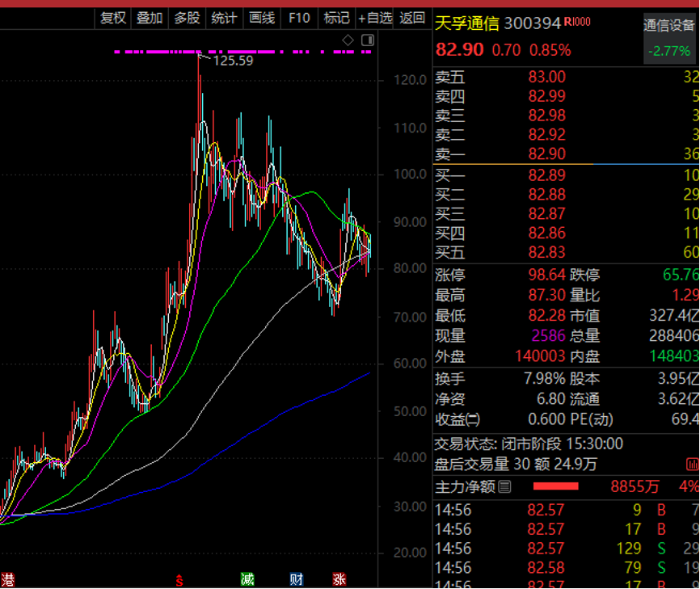Viewport: 700px width, 589px height.
Task: Activate the 画线 drawing tool
Action: (262, 19)
